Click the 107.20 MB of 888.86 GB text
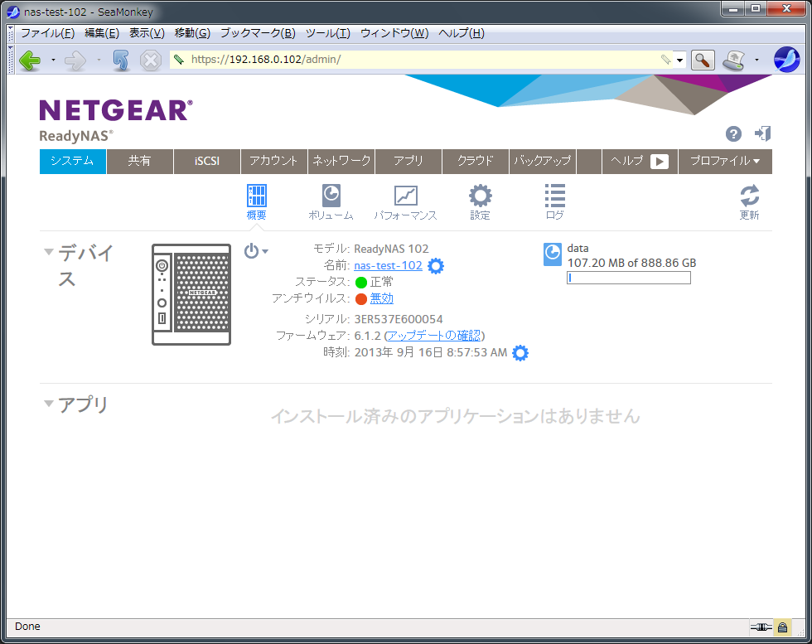This screenshot has height=644, width=812. 631,264
